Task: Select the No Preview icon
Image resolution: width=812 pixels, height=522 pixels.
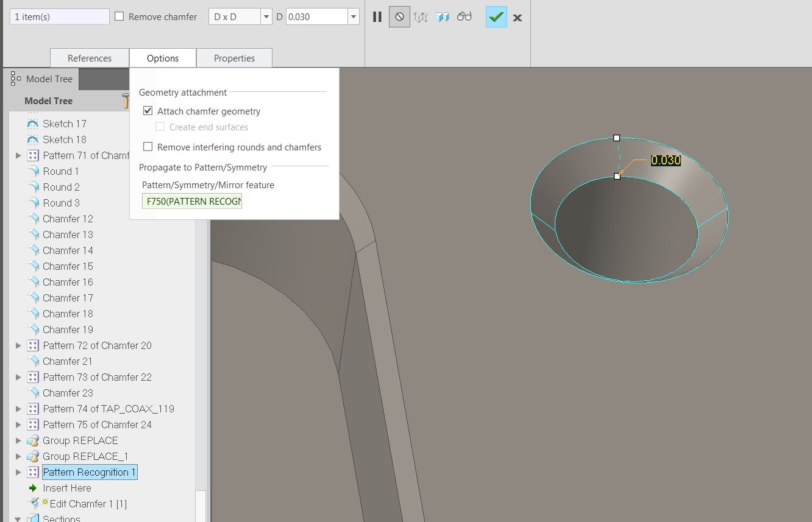Action: pos(399,16)
